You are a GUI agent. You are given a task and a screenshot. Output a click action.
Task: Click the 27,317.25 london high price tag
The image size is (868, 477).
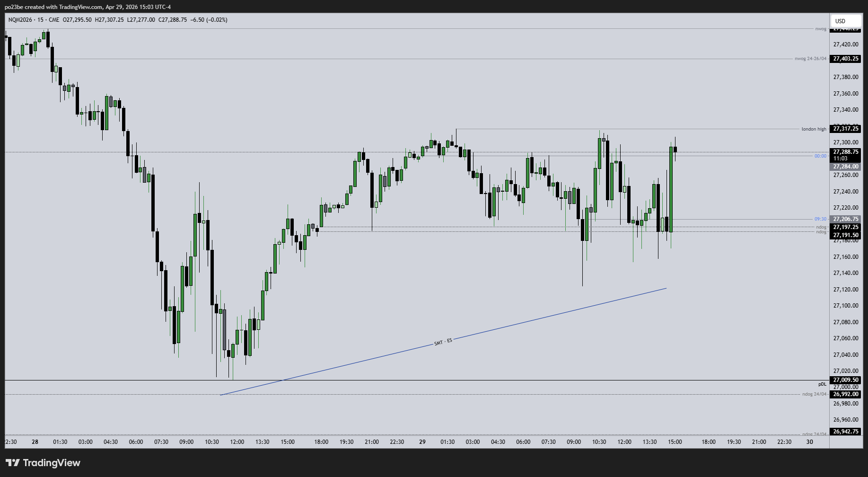(x=846, y=129)
